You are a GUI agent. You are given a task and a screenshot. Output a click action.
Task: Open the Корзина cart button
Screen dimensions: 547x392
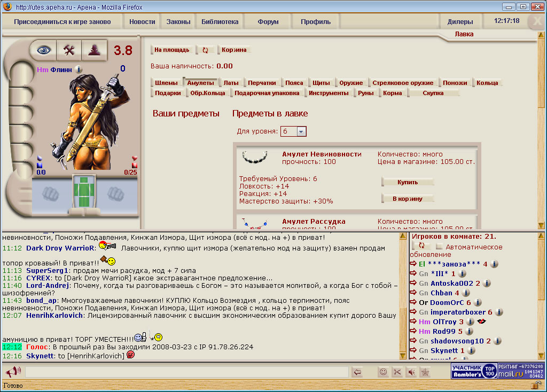pos(234,50)
